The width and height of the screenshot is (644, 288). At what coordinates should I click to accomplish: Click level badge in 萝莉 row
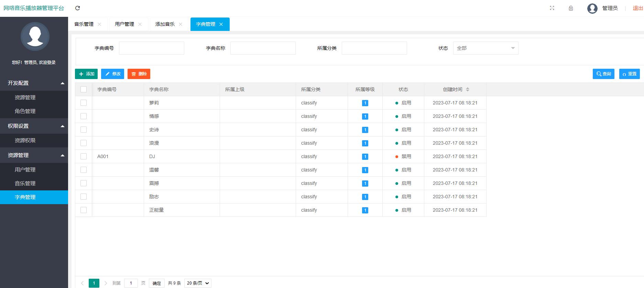365,103
